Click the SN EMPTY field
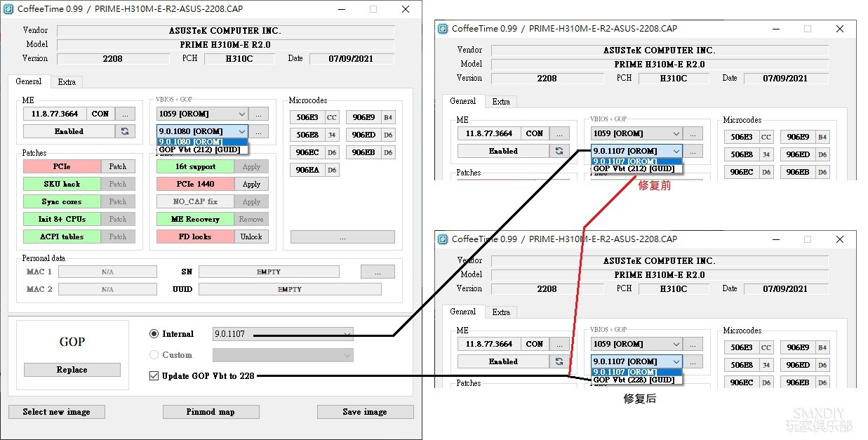868x440 pixels. [269, 272]
